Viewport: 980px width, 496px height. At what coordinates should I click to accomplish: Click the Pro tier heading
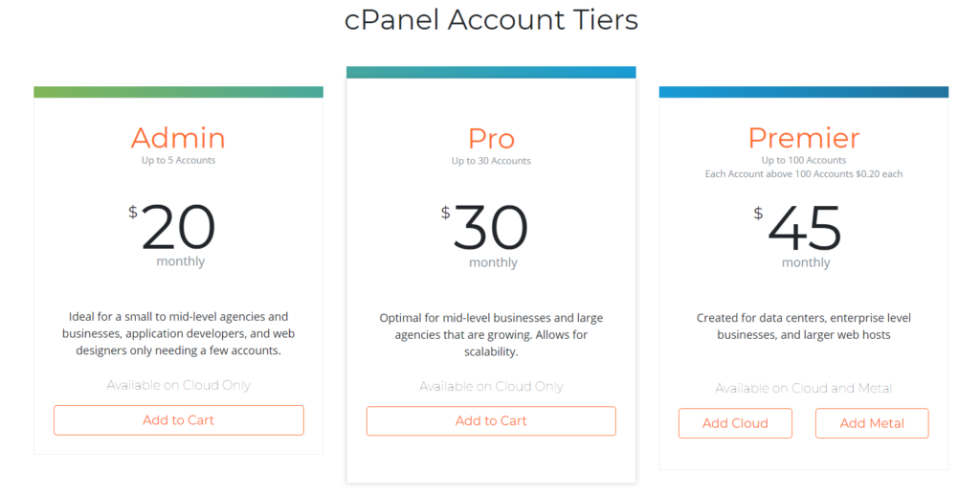[x=491, y=138]
